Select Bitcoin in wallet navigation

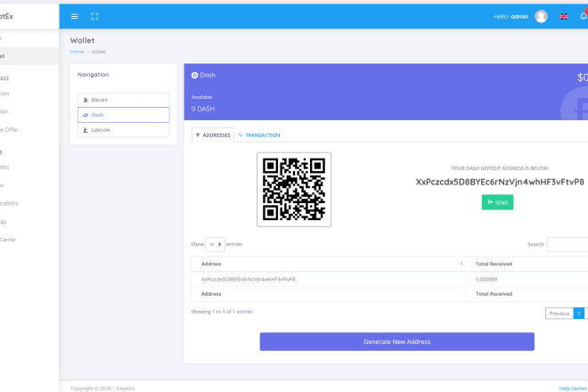pos(123,100)
